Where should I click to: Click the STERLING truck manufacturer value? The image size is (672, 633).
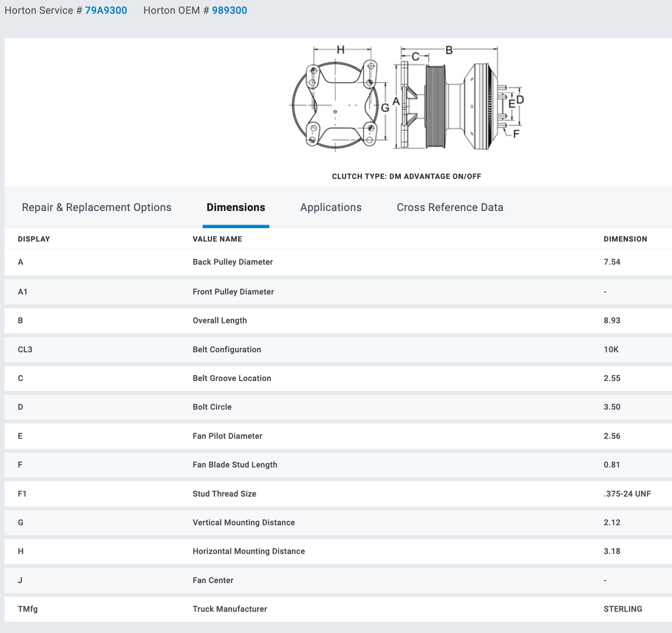point(623,609)
